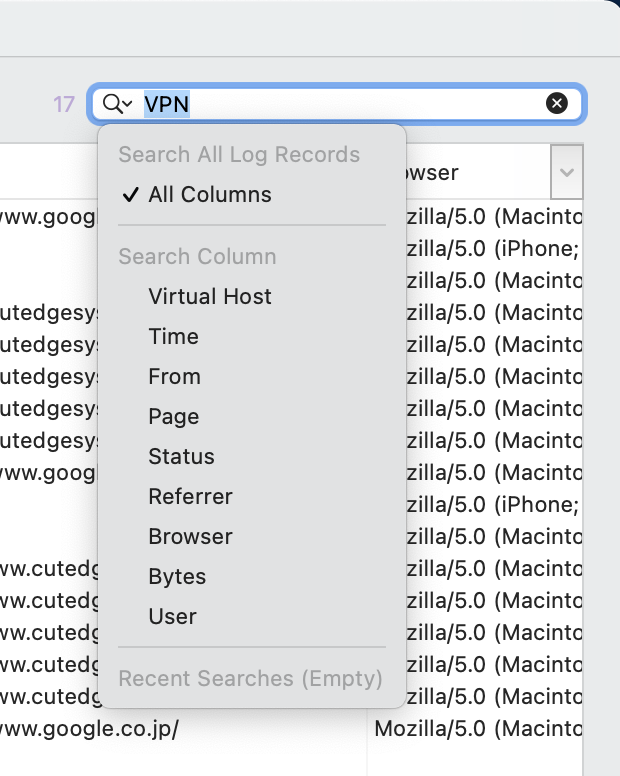Set search column to Referrer

click(190, 496)
